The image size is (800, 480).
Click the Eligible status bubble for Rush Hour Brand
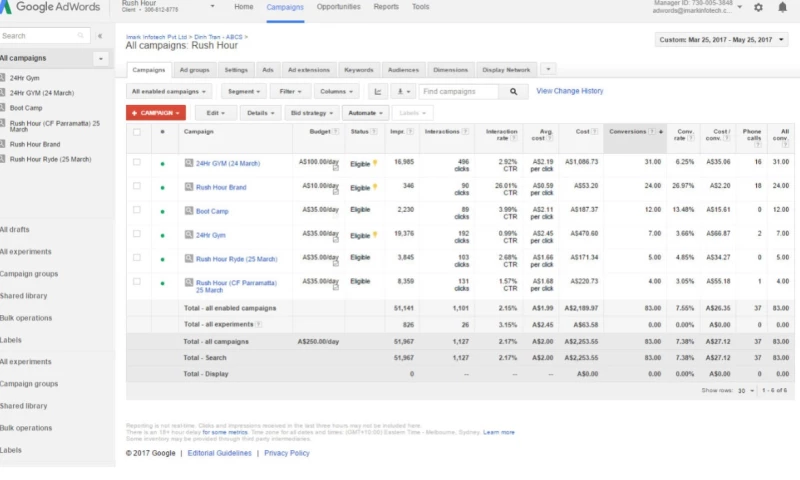(x=375, y=187)
